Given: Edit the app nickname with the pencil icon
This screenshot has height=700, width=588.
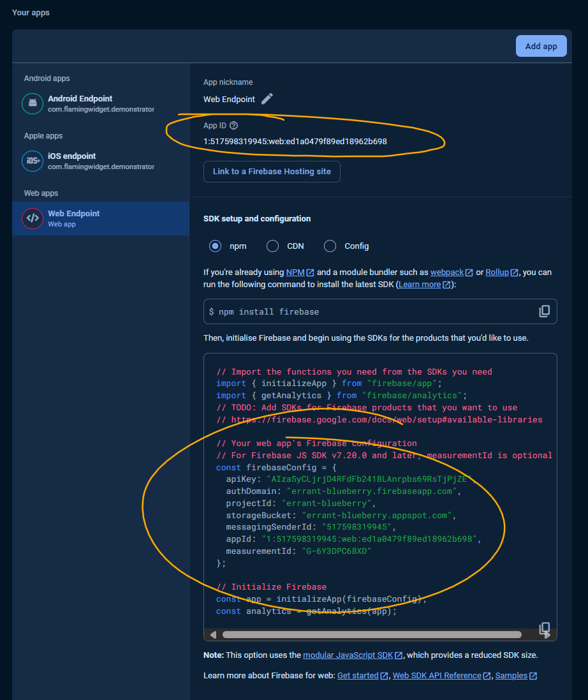Looking at the screenshot, I should [x=267, y=99].
